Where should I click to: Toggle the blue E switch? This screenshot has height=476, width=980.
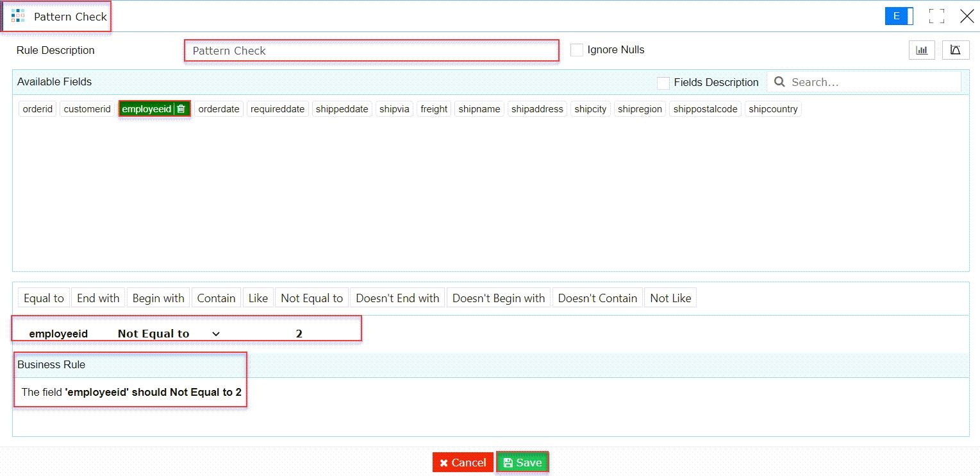[899, 16]
